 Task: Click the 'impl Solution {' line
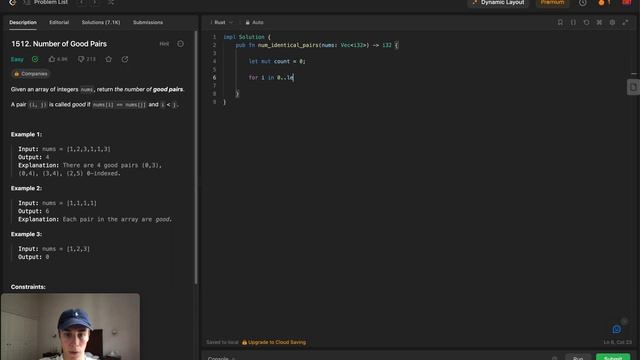[247, 37]
